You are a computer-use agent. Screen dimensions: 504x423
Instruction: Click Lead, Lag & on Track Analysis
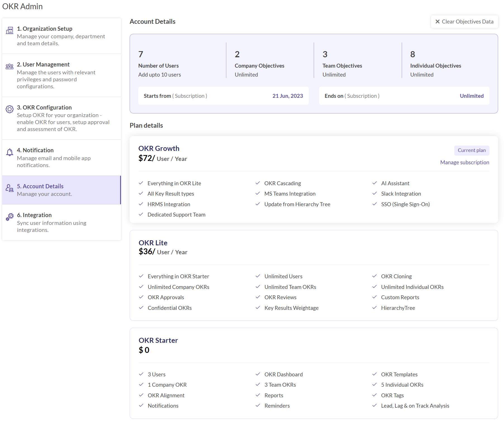pyautogui.click(x=415, y=406)
